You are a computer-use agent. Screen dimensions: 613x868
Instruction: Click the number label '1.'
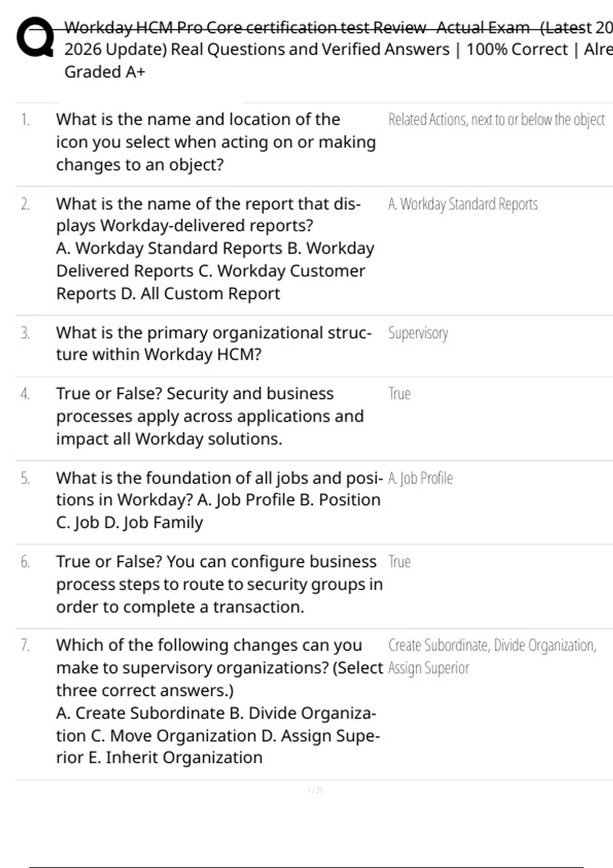point(25,119)
